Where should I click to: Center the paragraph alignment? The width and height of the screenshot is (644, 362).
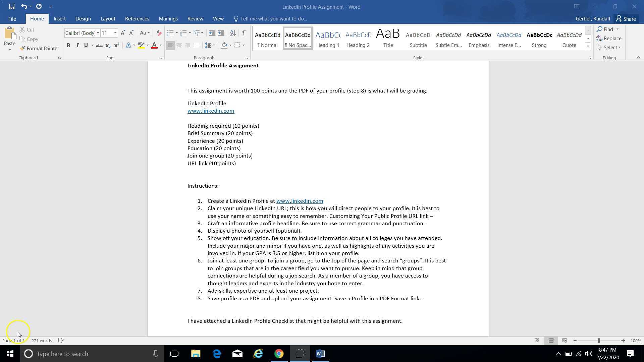point(179,45)
